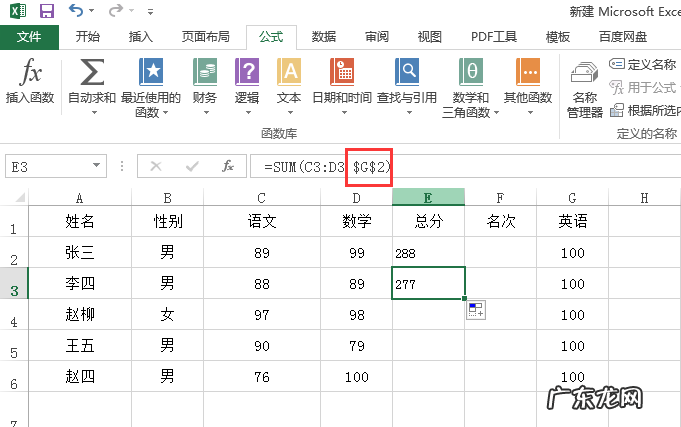Open the 查找与引用 functions icon

pos(407,72)
